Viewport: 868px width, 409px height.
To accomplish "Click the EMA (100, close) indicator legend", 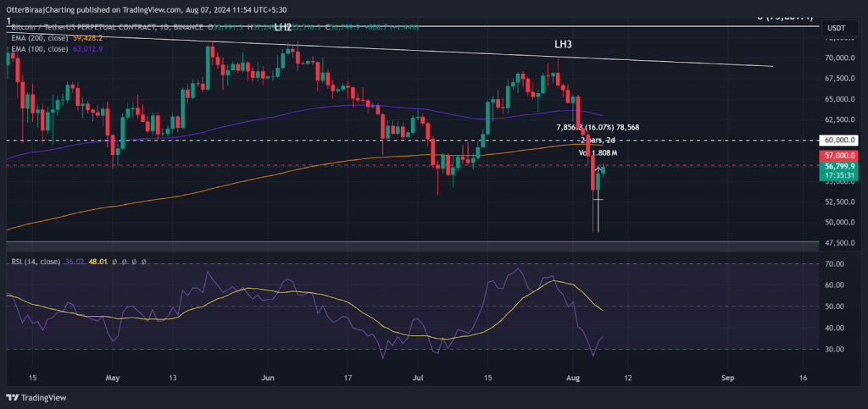I will pyautogui.click(x=41, y=49).
